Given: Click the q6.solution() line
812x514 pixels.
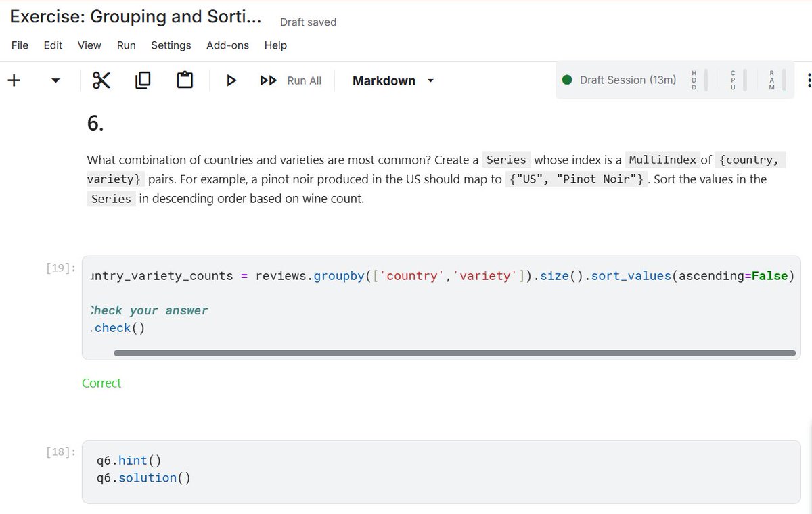Looking at the screenshot, I should [143, 478].
